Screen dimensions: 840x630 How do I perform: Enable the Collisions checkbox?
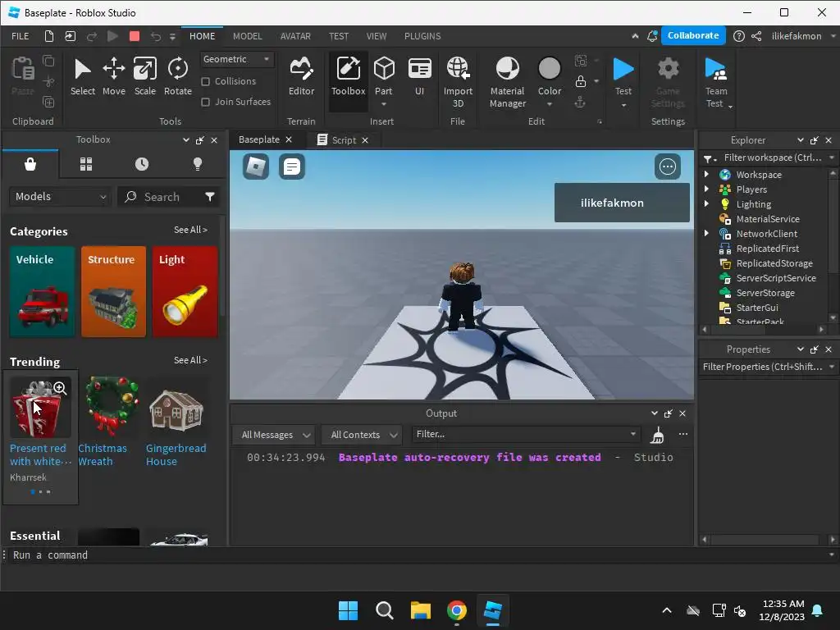point(205,81)
